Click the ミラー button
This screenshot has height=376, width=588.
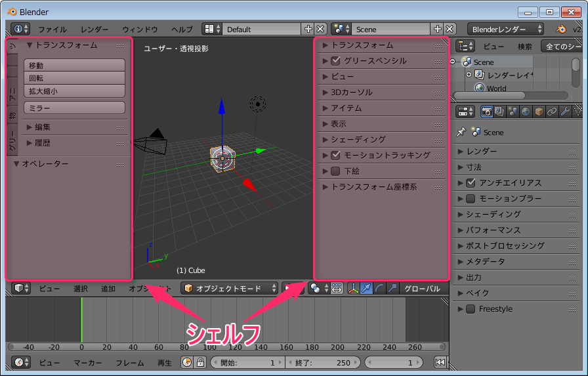coord(74,108)
